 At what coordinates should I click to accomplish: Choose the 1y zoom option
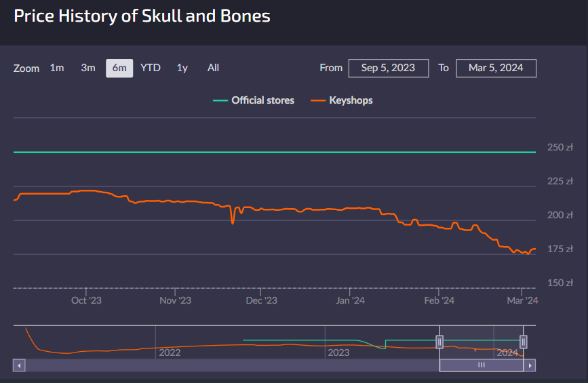(x=182, y=68)
